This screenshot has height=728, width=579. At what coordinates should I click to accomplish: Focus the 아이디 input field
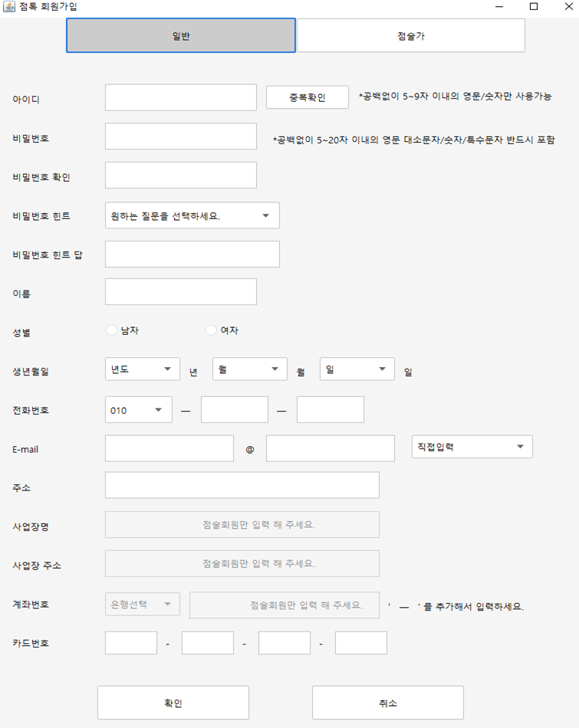tap(181, 97)
